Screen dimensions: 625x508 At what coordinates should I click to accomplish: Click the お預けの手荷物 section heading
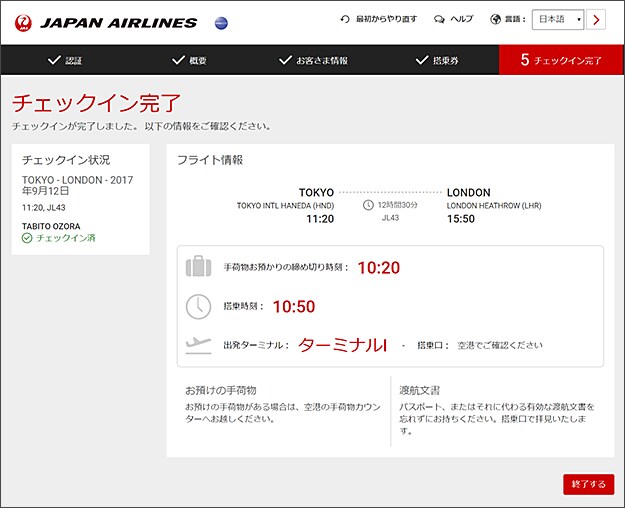(221, 390)
